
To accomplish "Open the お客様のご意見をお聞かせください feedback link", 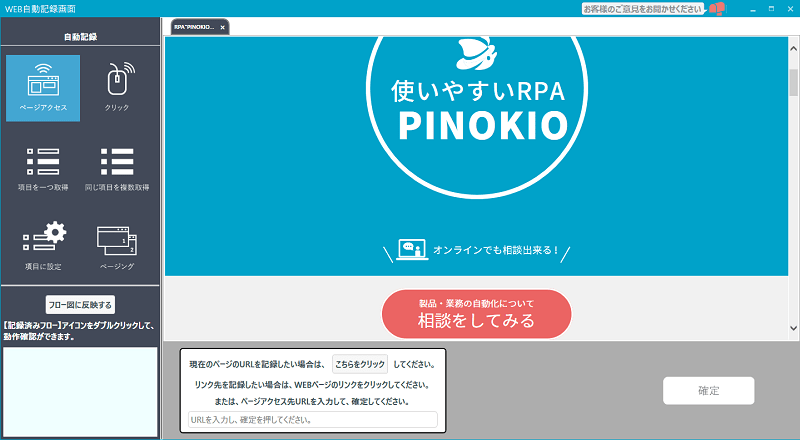I will (643, 9).
